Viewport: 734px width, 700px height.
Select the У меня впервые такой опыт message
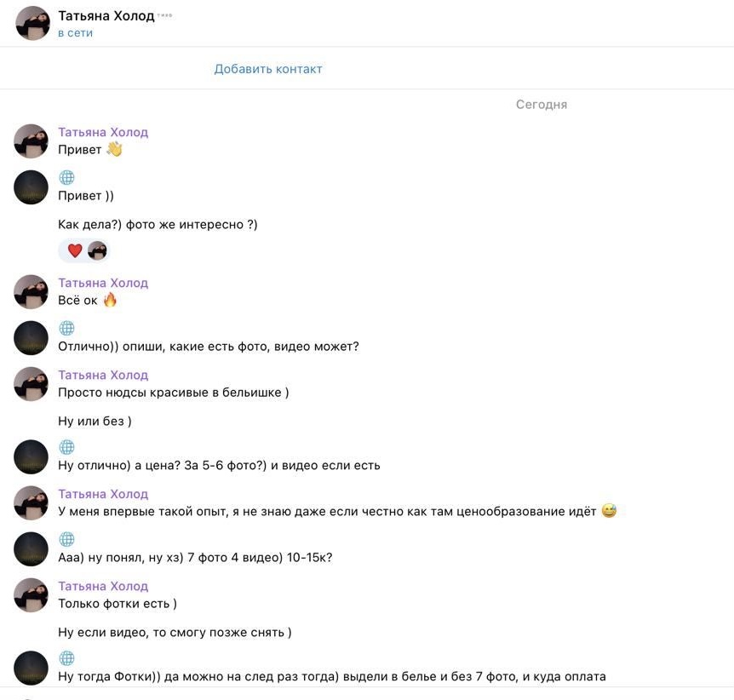[337, 511]
